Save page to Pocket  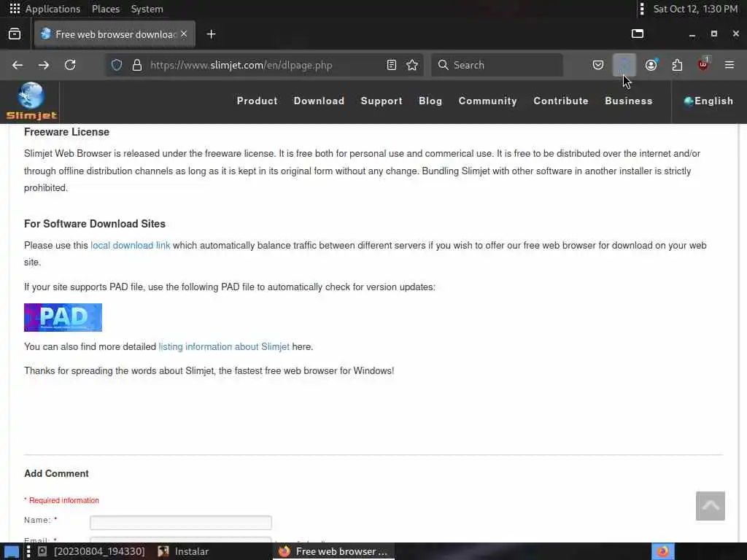[x=598, y=65]
